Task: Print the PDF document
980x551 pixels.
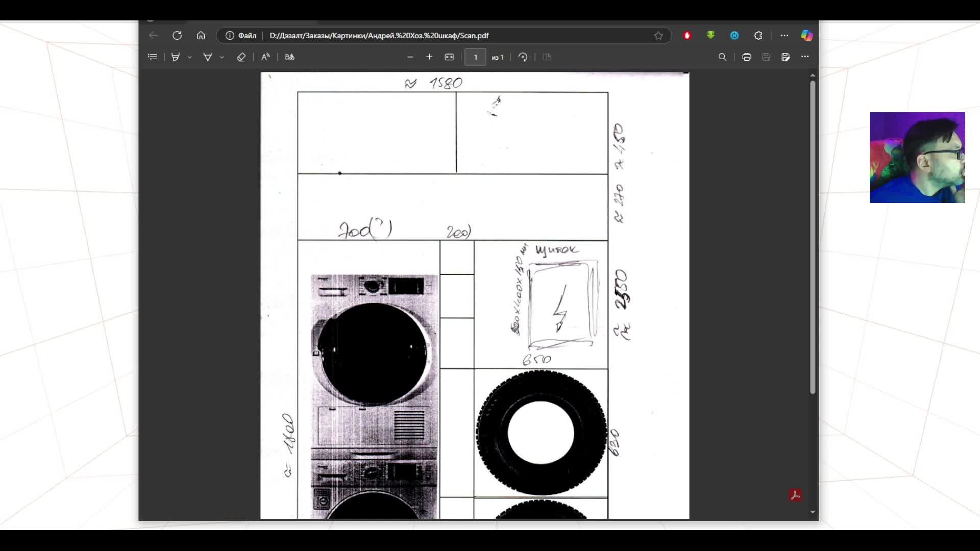Action: click(x=747, y=57)
